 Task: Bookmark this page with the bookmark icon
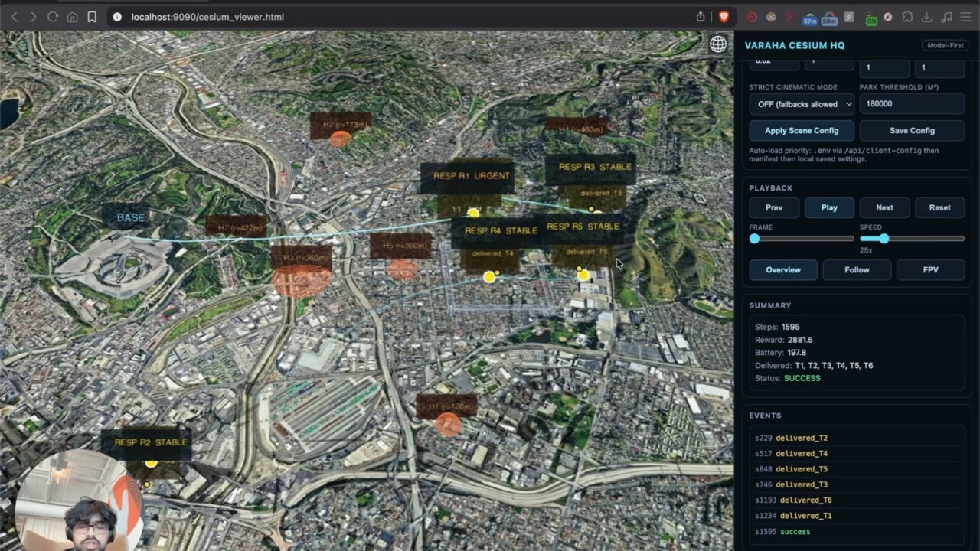[92, 16]
